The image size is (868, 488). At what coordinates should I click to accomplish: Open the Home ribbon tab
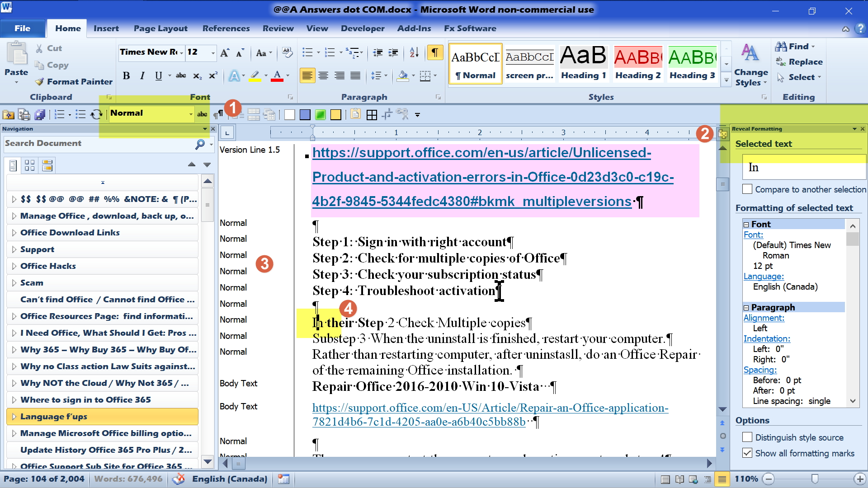coord(68,28)
